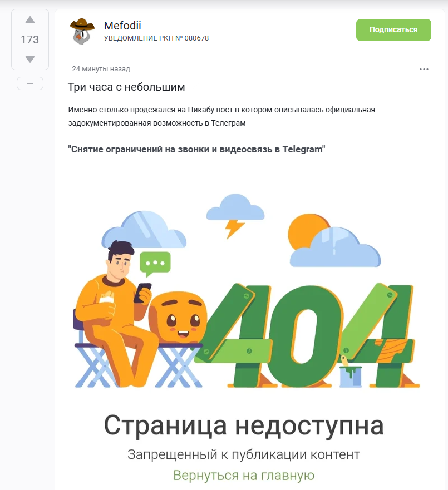Click the УВЕДОМЛЕНИЕ РКН № 080678 label

156,38
